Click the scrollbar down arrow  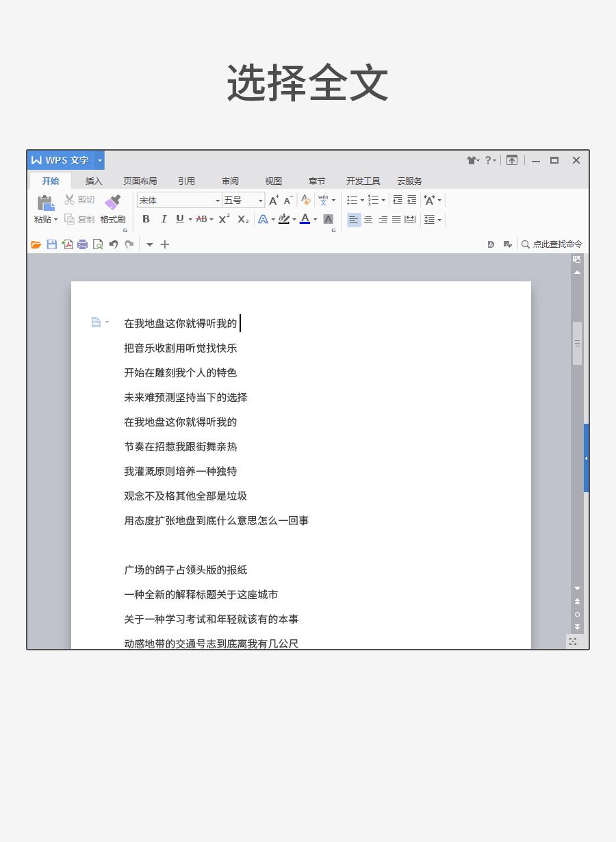click(x=577, y=588)
